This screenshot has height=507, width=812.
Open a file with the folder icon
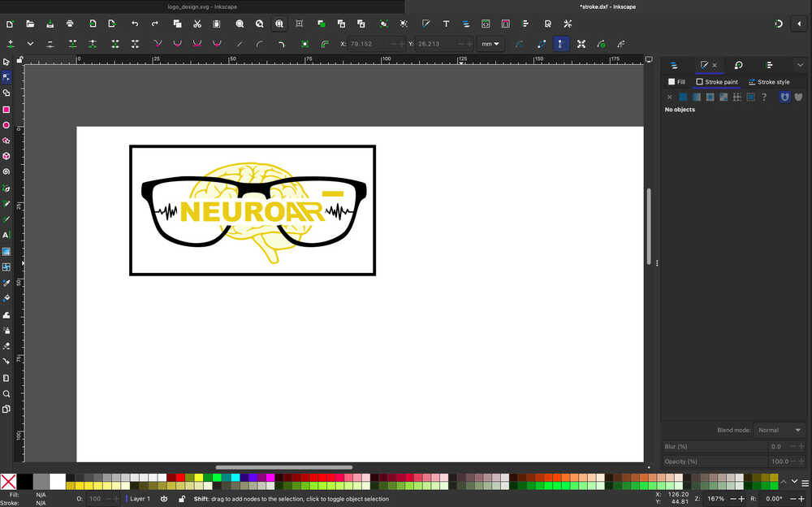(x=30, y=24)
